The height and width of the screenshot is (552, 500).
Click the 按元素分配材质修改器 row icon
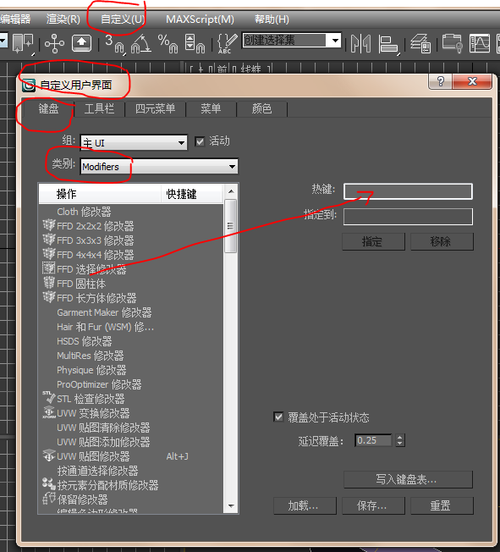pyautogui.click(x=49, y=484)
